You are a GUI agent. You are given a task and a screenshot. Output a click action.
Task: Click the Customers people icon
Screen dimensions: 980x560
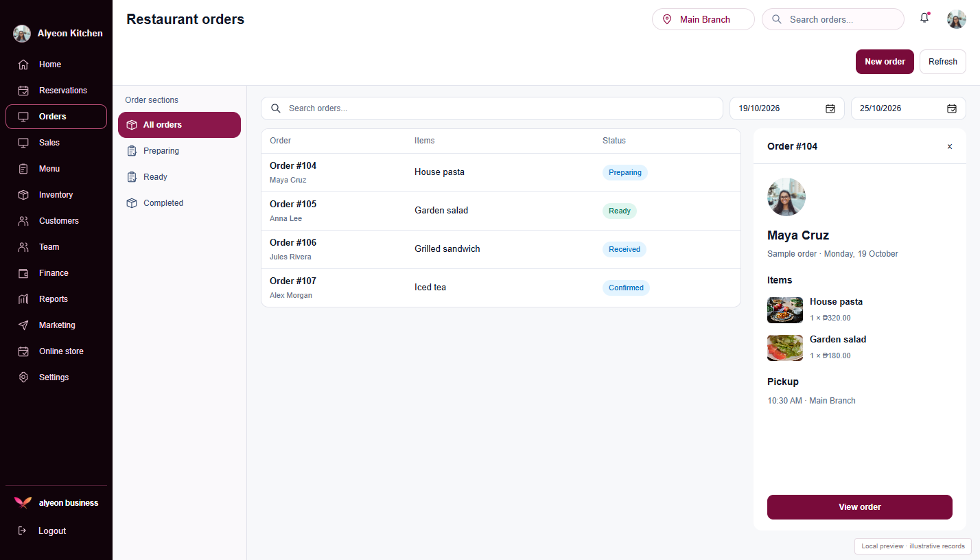[23, 221]
